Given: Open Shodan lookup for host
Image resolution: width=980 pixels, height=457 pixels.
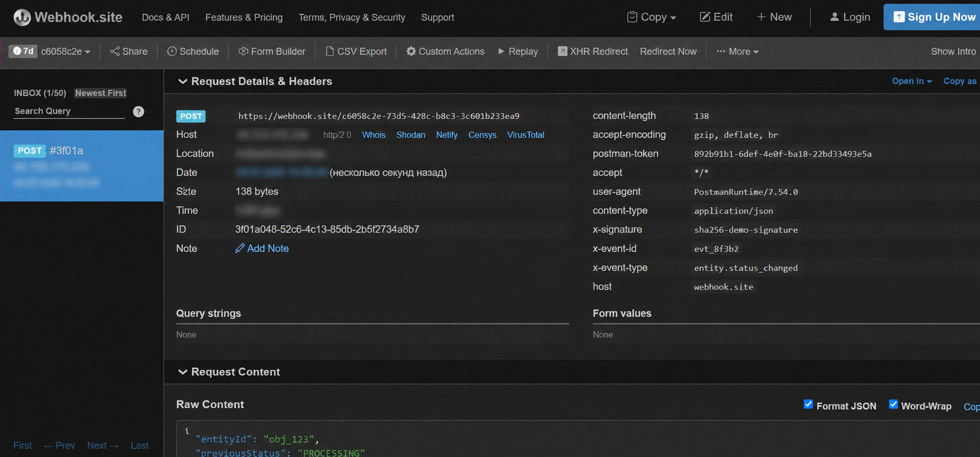Looking at the screenshot, I should tap(410, 135).
